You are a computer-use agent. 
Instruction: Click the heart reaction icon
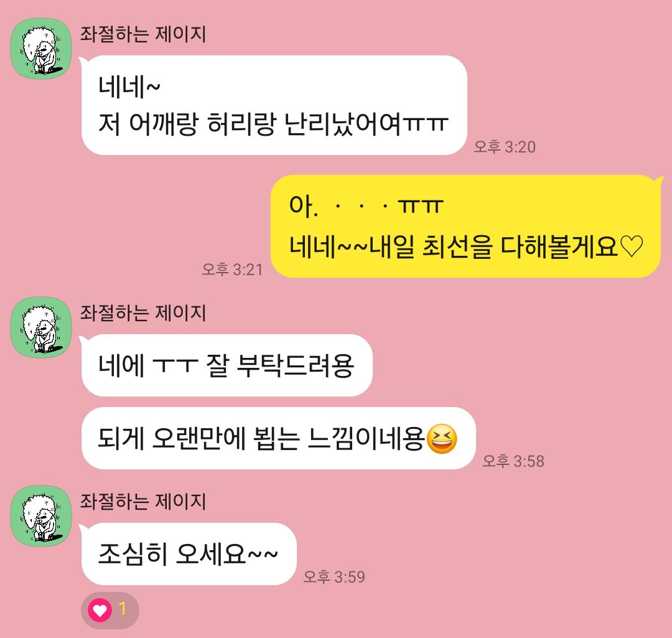100,610
